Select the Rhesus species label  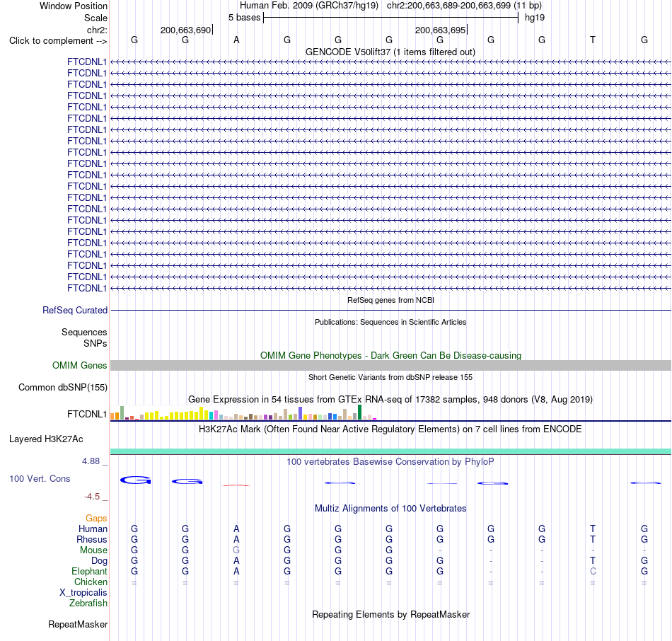92,539
